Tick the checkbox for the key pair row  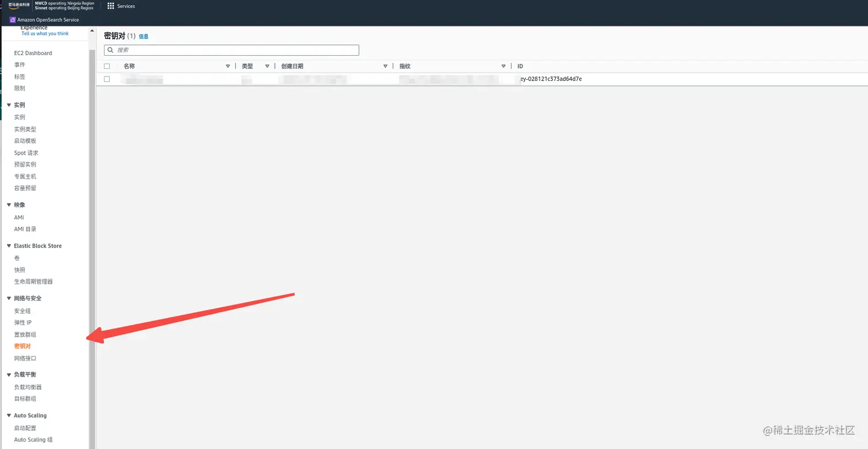[x=107, y=79]
